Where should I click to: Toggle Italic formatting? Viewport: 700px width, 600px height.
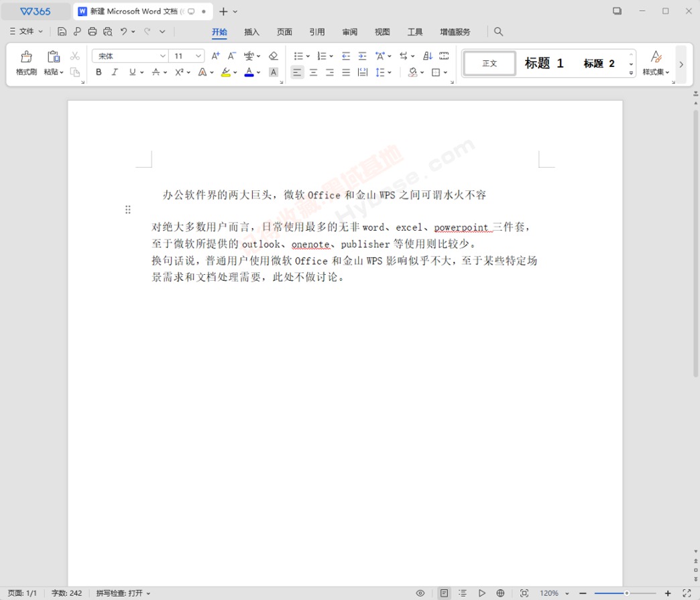115,72
